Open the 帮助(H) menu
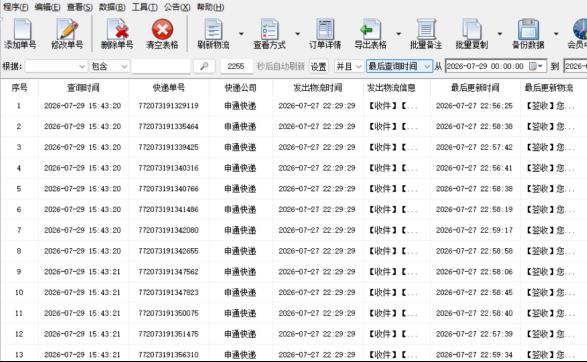Screen dimensions: 587x362 pos(210,7)
